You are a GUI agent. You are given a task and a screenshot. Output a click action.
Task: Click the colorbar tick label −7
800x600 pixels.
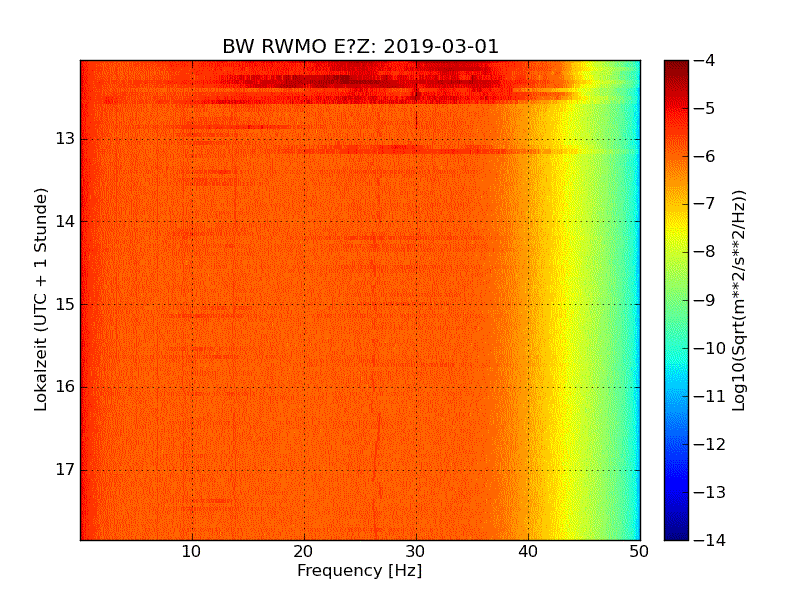pyautogui.click(x=704, y=204)
